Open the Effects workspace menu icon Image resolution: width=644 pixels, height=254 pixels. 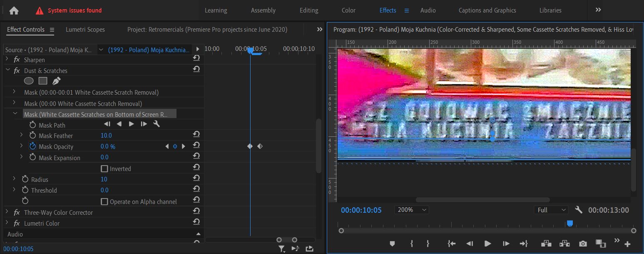pos(407,10)
